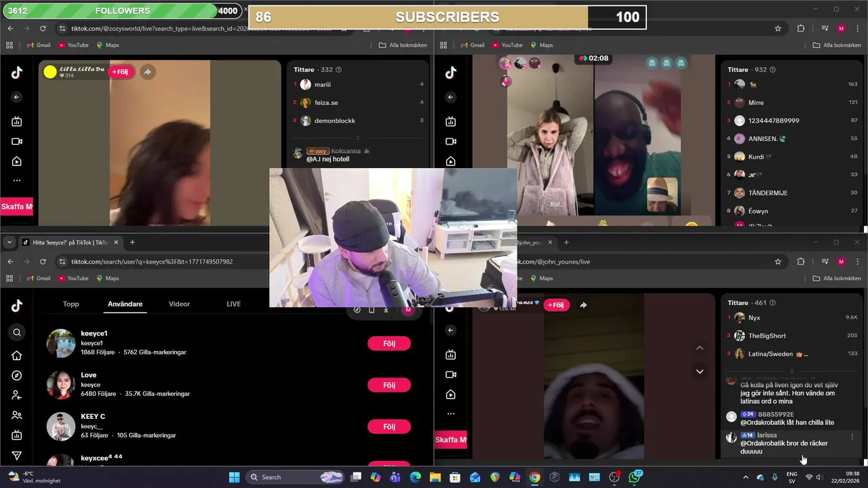Open WhatsApp from the taskbar
This screenshot has height=488, width=868.
tap(634, 477)
